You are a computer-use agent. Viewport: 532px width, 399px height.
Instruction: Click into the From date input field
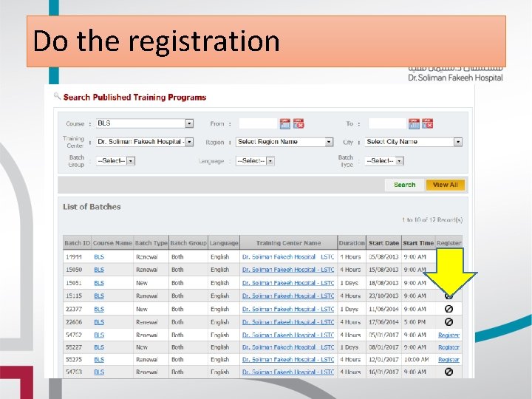pyautogui.click(x=258, y=123)
